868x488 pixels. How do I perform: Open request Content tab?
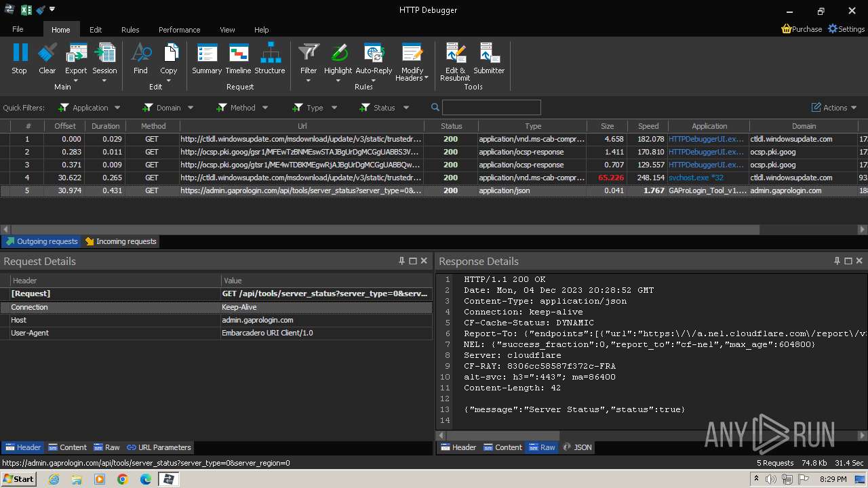pos(67,447)
